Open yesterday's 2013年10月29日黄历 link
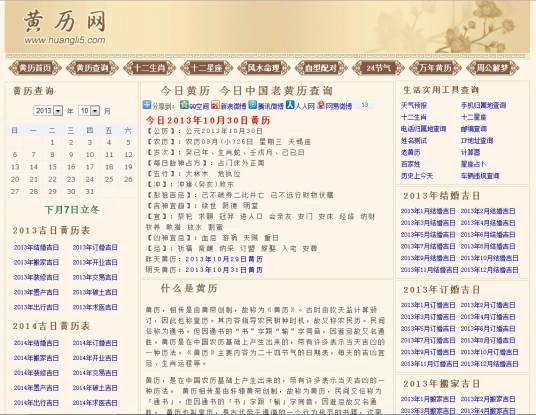 point(224,259)
